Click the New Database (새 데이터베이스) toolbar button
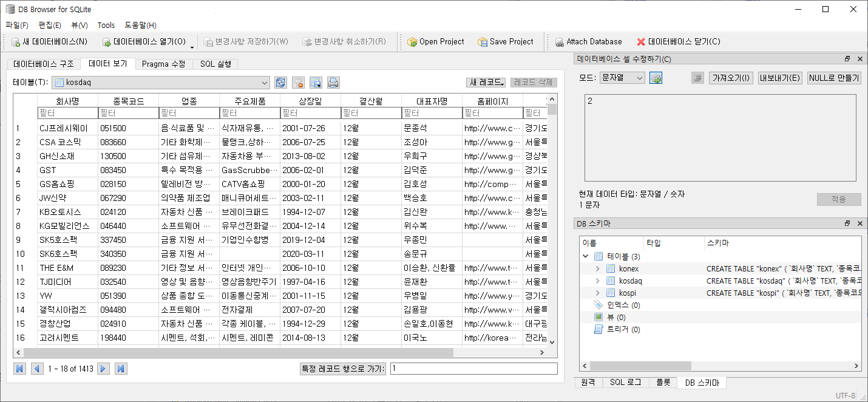This screenshot has height=402, width=868. (x=50, y=42)
